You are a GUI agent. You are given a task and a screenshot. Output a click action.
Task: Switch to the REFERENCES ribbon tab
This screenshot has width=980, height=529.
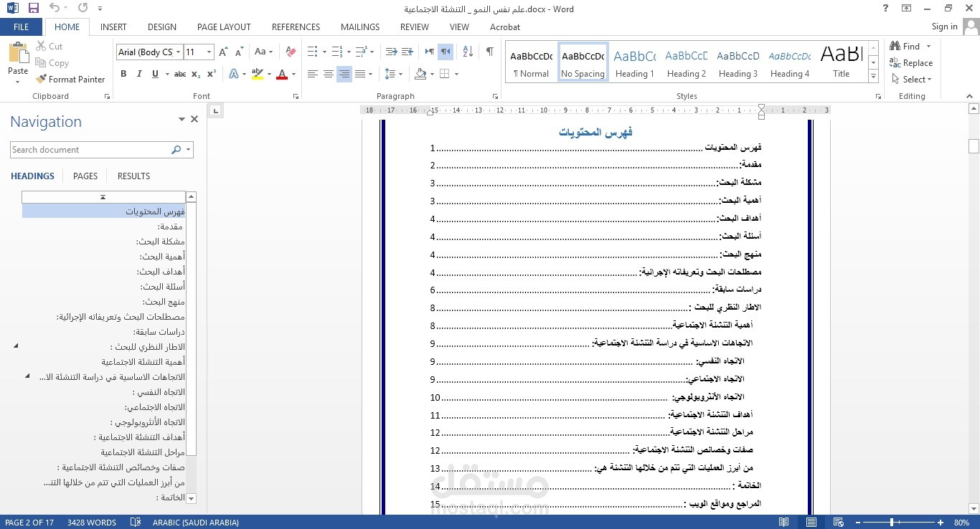(296, 27)
